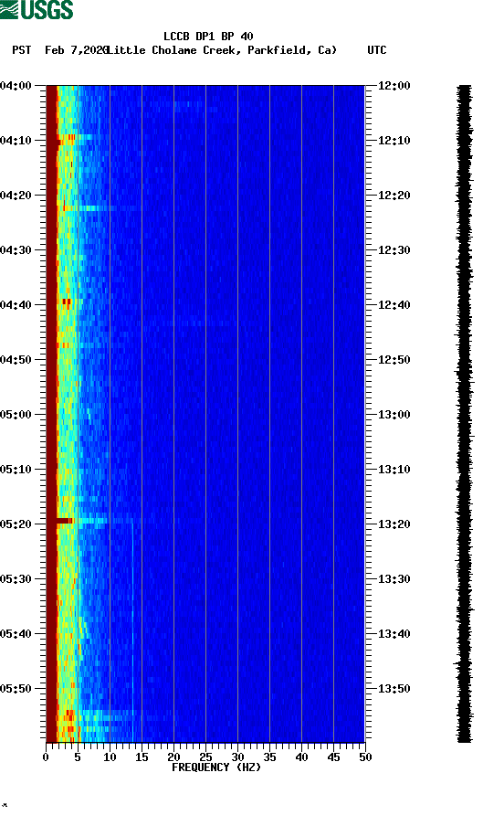The height and width of the screenshot is (815, 504).
Task: Click the 'PST' timezone label
Action: click(22, 50)
